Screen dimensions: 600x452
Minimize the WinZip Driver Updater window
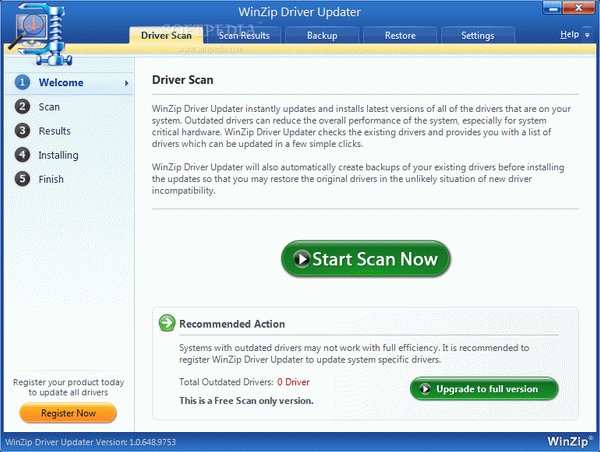tap(552, 8)
